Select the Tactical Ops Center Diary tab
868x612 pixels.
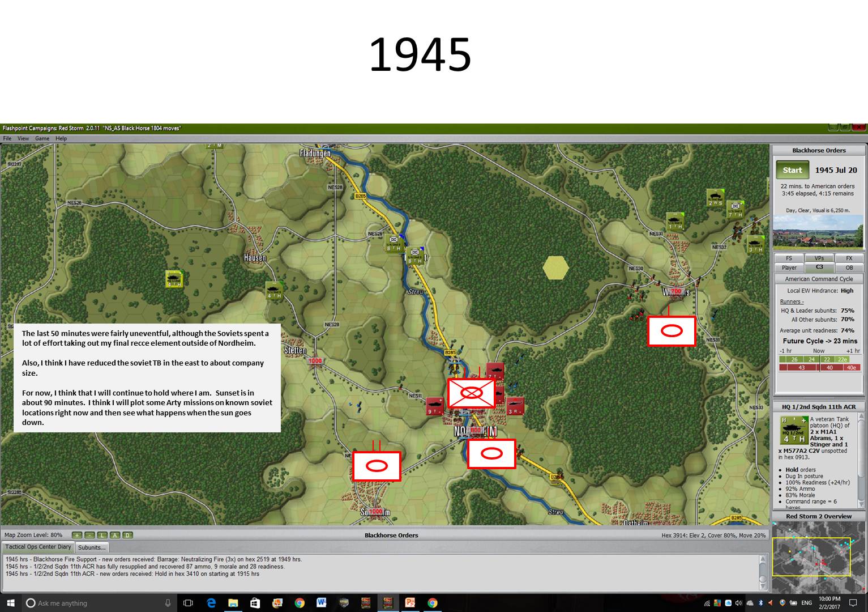click(39, 547)
